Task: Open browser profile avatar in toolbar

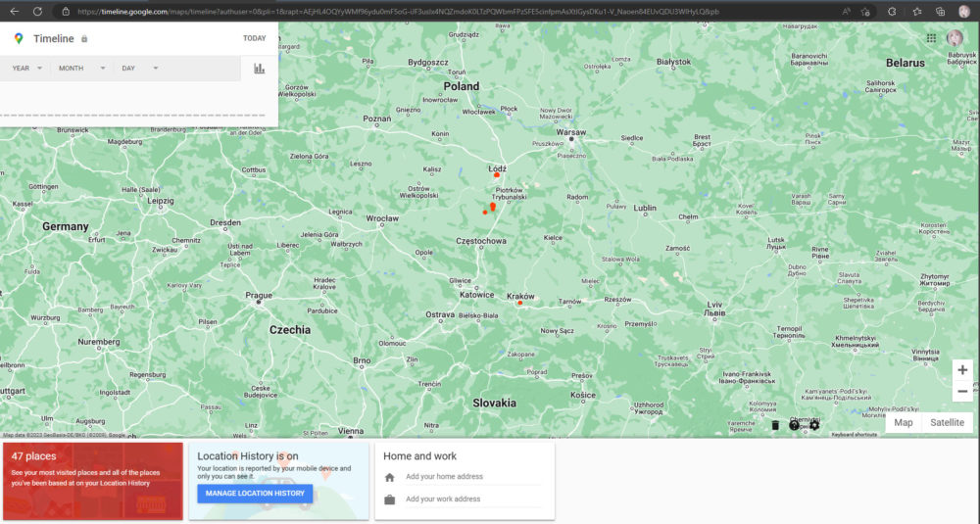Action: (x=964, y=11)
